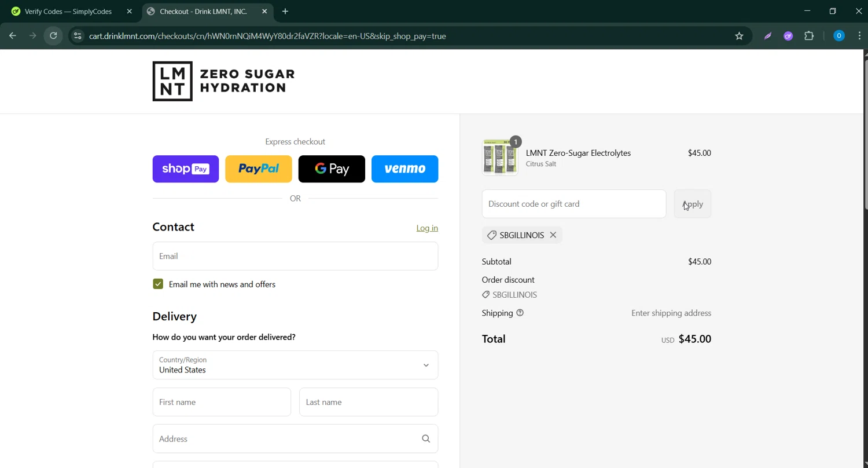Viewport: 868px width, 468px height.
Task: Click the browser back arrow
Action: pos(12,36)
